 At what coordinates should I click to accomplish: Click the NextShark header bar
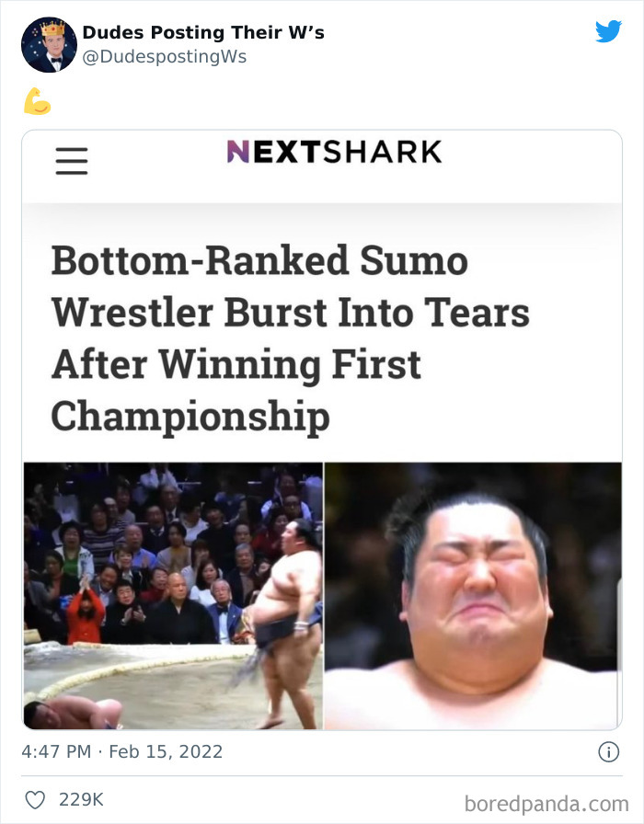322,167
